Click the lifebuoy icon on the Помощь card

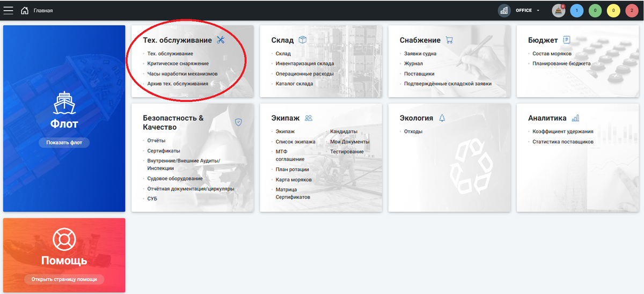coord(64,240)
